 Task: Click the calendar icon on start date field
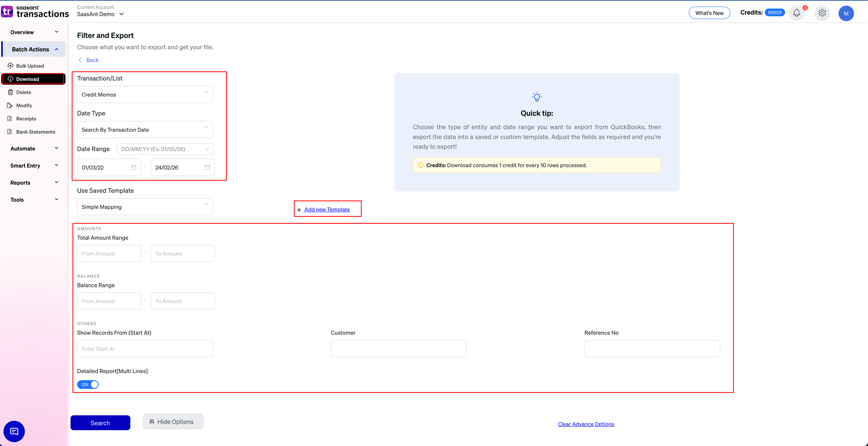coord(133,167)
